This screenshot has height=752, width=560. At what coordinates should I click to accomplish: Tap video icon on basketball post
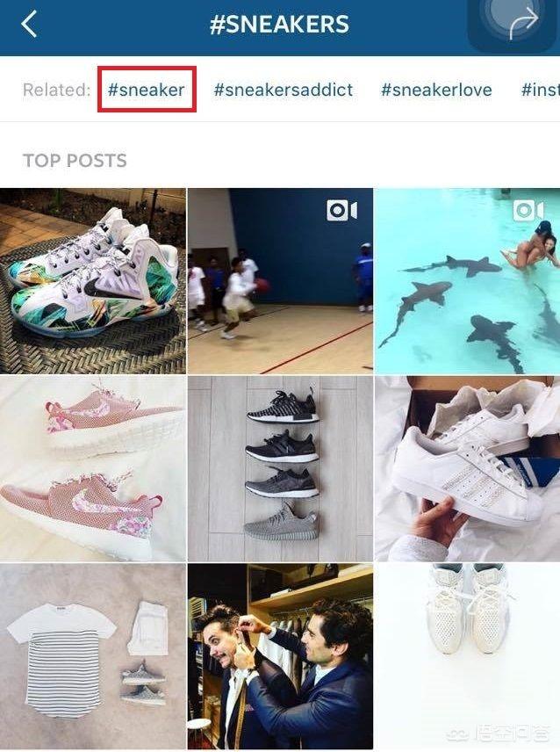[x=341, y=211]
